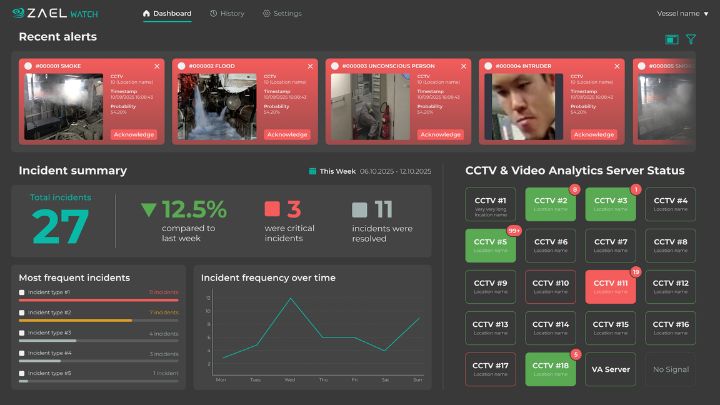Dismiss the #000001 Smoke alert

157,67
